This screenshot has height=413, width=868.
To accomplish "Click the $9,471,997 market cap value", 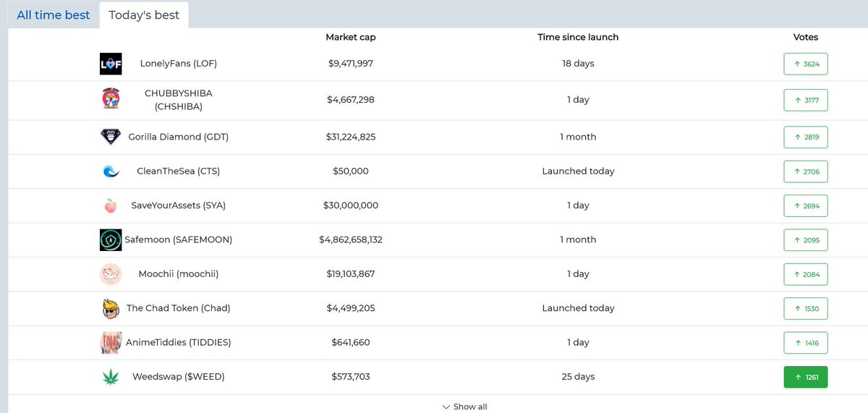I will click(351, 64).
